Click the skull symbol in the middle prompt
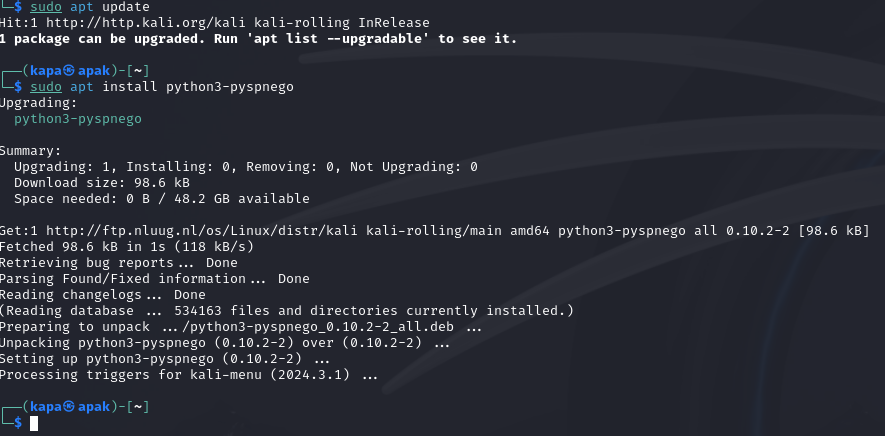This screenshot has width=885, height=436. [x=69, y=71]
